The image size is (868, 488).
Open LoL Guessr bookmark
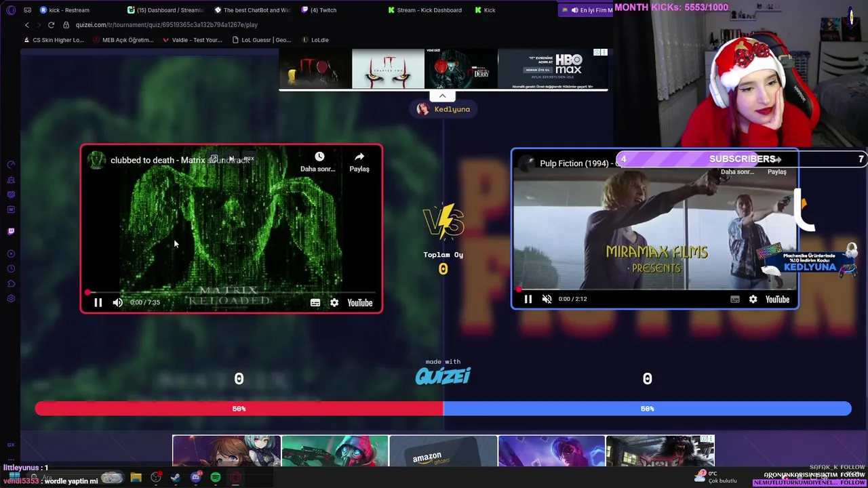pos(262,40)
